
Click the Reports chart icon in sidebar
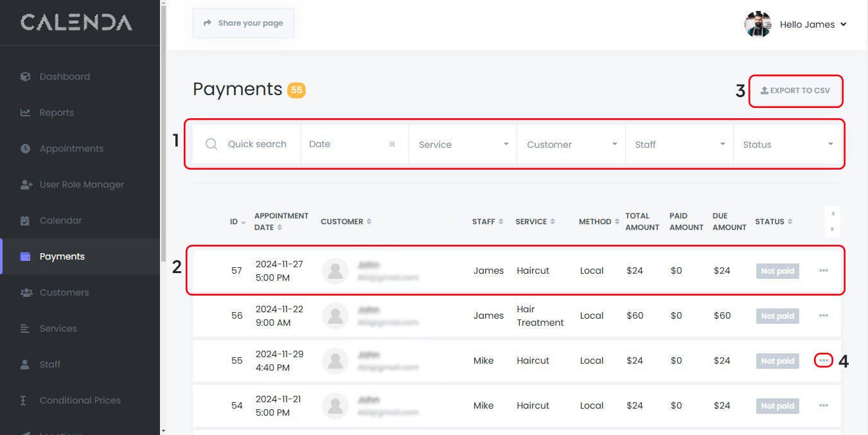(26, 112)
